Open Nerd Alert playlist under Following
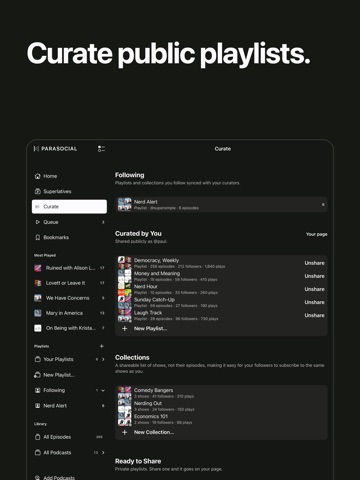 pos(221,205)
